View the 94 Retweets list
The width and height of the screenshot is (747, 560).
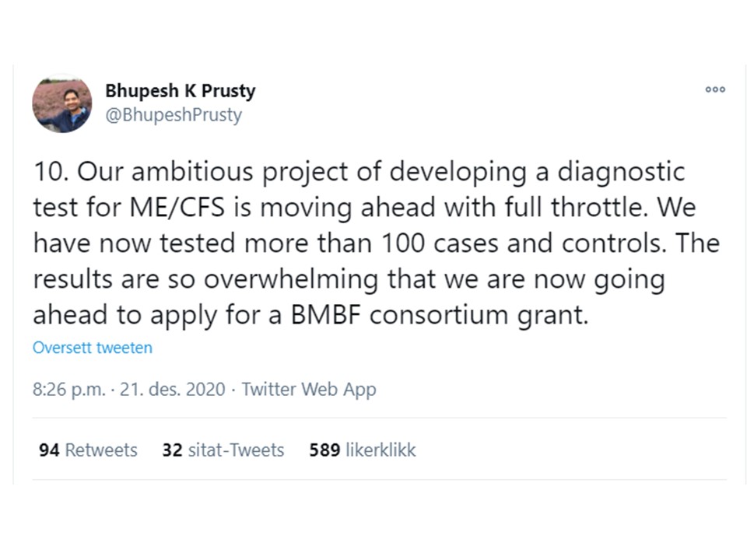pyautogui.click(x=88, y=450)
